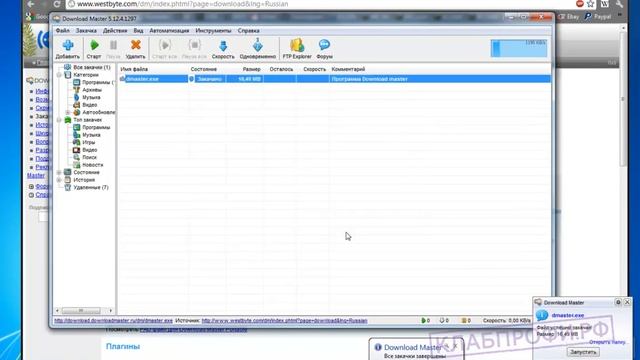640x360 pixels.
Task: Select Все закачки (1) in the tree
Action: pyautogui.click(x=91, y=67)
